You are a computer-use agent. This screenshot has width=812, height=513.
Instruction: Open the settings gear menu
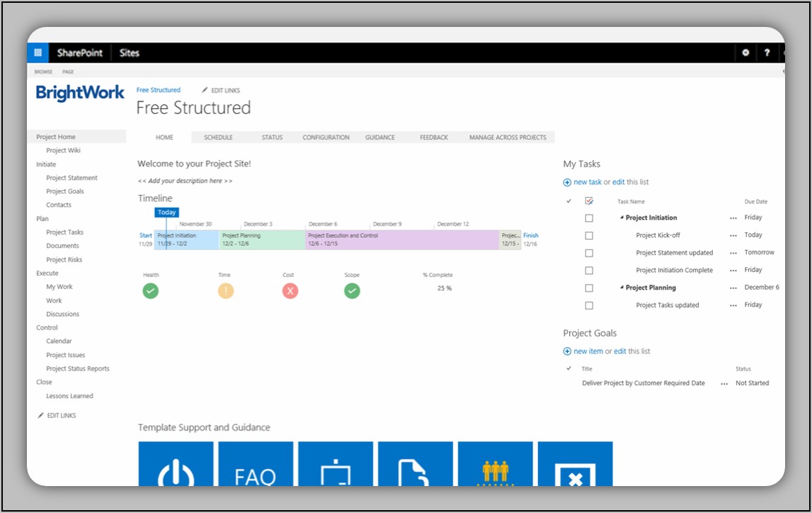pos(745,53)
